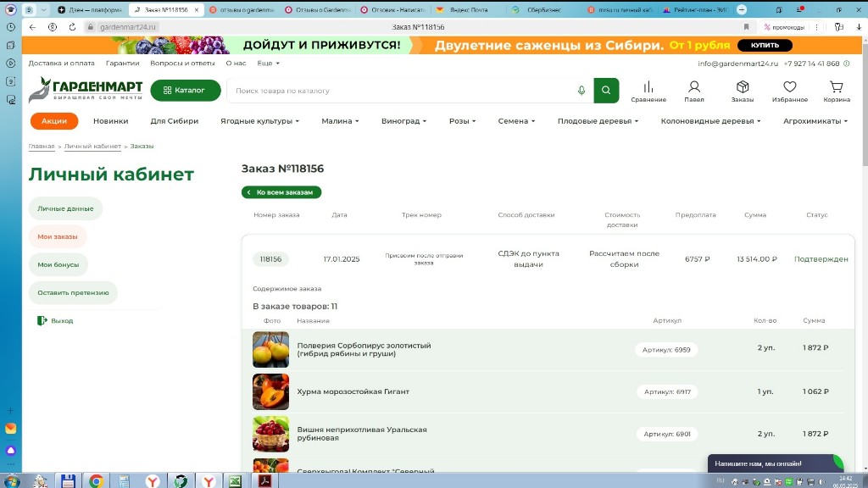Screen dimensions: 868x488
Task: Go back via Ко всем заказам button
Action: (x=281, y=192)
